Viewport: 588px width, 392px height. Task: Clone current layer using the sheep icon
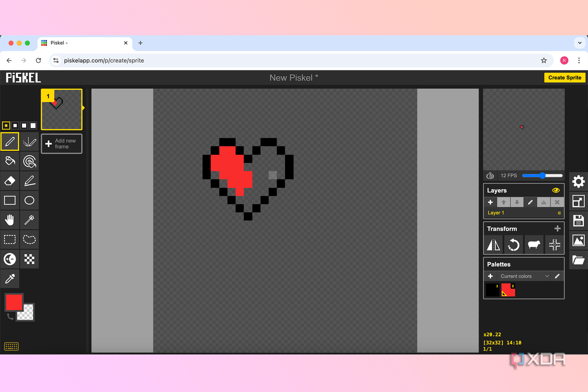point(534,245)
